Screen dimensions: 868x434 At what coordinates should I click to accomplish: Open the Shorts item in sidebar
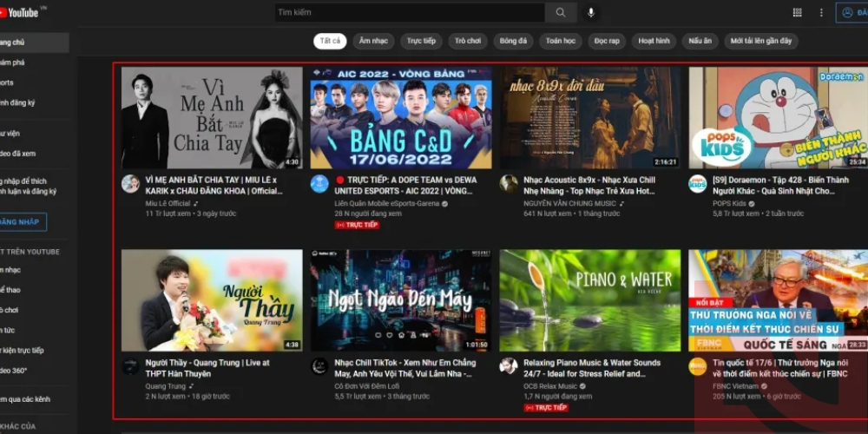(x=35, y=82)
